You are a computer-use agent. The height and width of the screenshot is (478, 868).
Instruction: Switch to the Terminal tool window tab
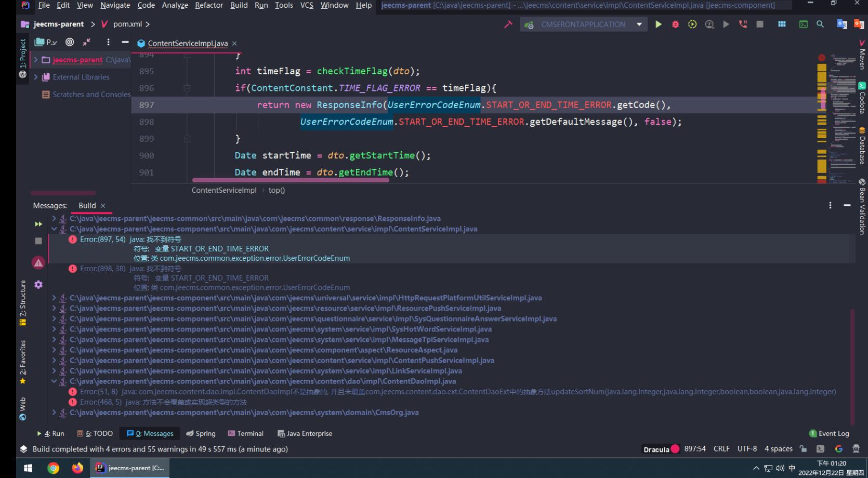tap(245, 433)
